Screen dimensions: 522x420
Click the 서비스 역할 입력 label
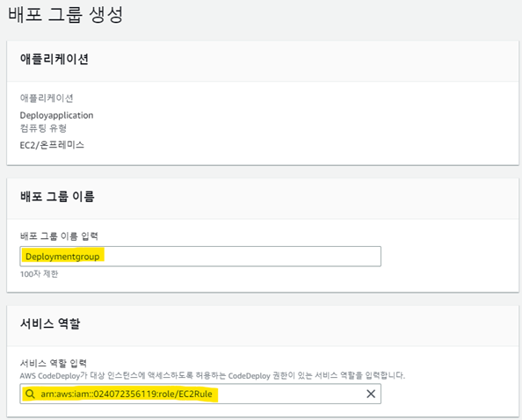[54, 363]
